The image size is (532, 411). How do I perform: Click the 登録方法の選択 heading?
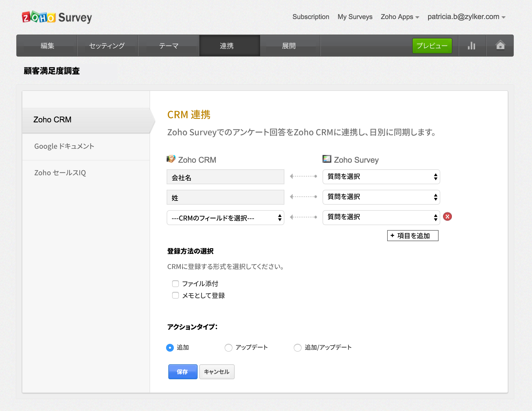pyautogui.click(x=190, y=251)
